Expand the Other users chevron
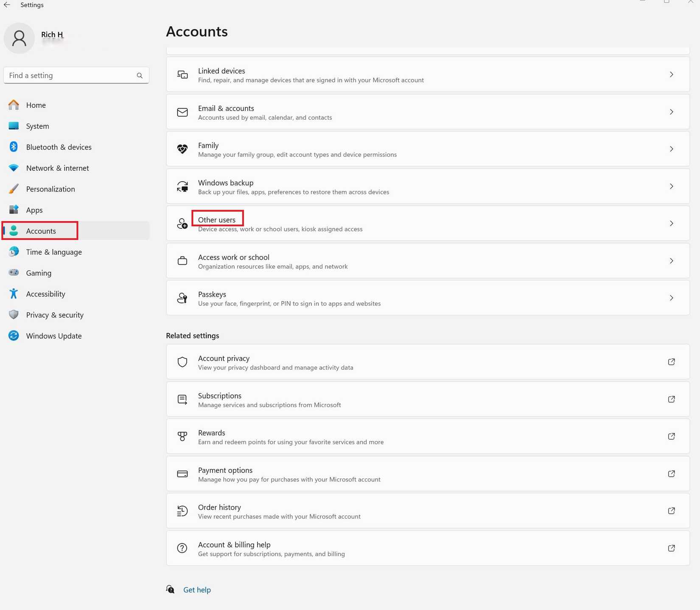 pos(671,223)
